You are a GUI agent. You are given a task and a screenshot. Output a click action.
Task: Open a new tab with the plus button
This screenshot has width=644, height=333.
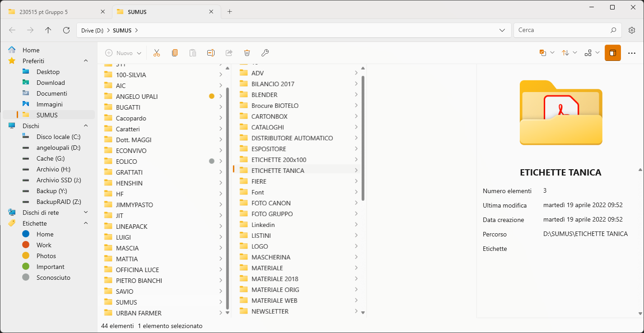click(229, 11)
